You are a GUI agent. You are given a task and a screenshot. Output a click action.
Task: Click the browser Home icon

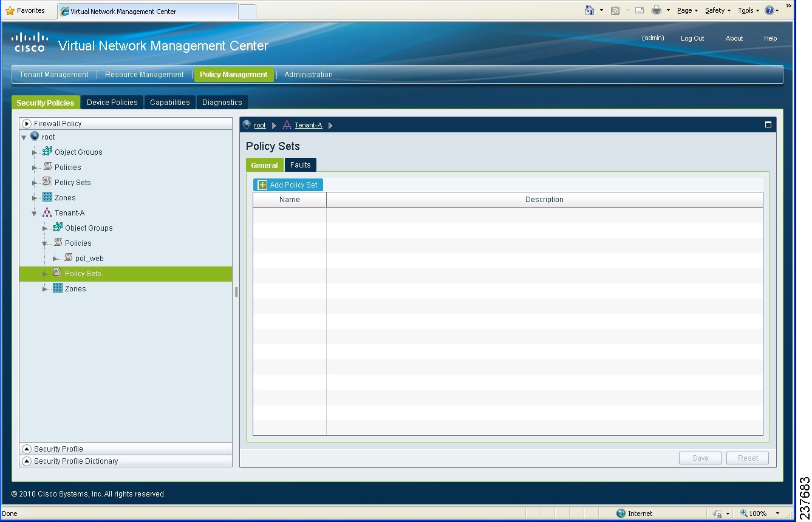[589, 10]
